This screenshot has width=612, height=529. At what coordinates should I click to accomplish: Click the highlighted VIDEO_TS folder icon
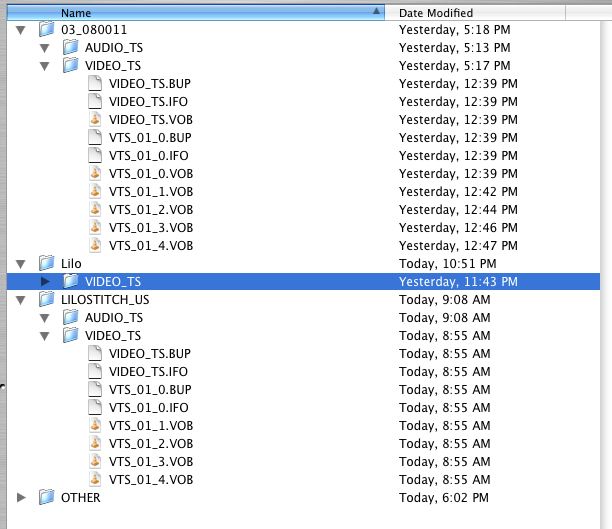71,281
